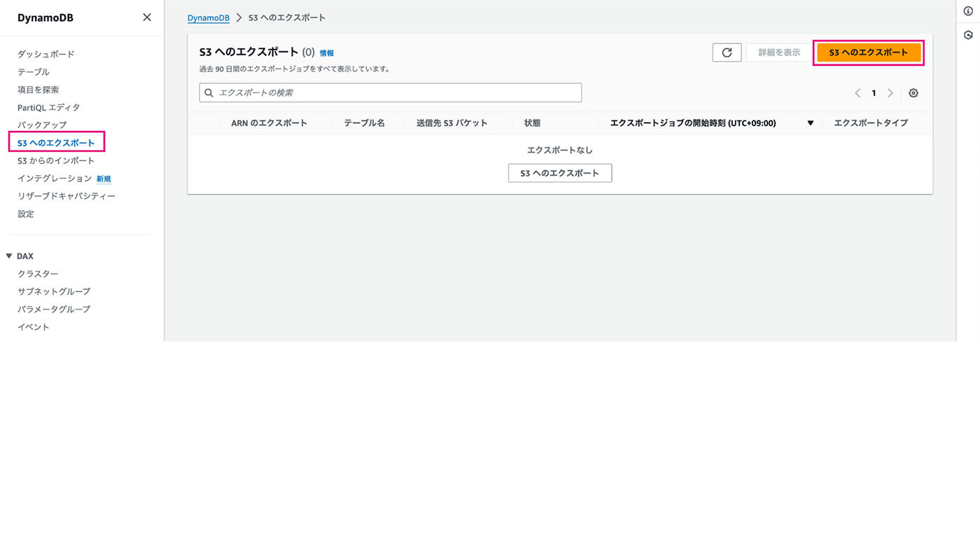Open イベント in the sidebar

click(x=34, y=327)
